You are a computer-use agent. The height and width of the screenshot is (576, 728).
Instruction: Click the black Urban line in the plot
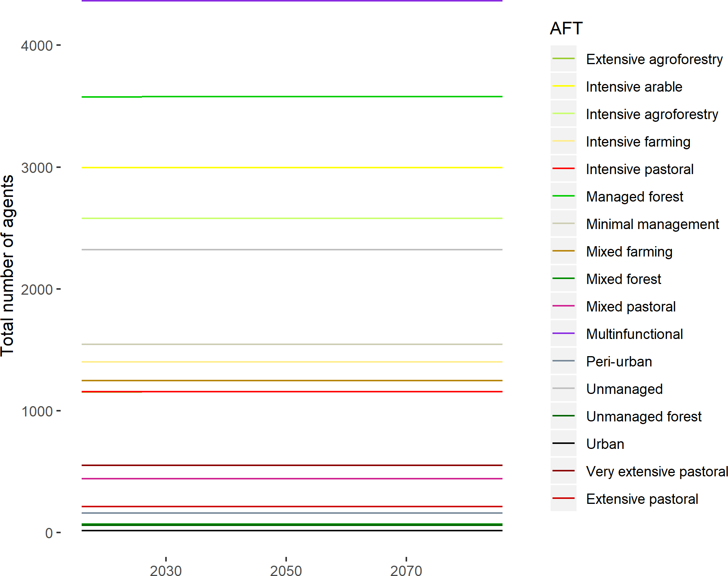pyautogui.click(x=292, y=531)
